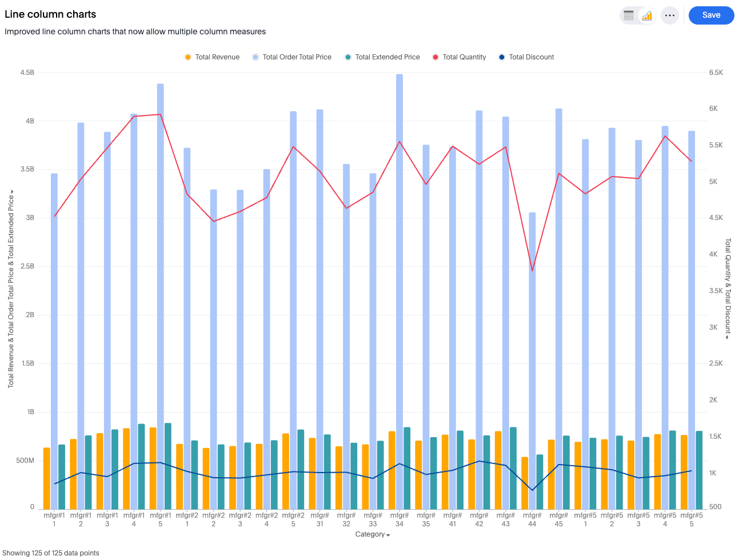Click the red Total Quantity legend dot
This screenshot has width=743, height=560.
(434, 57)
